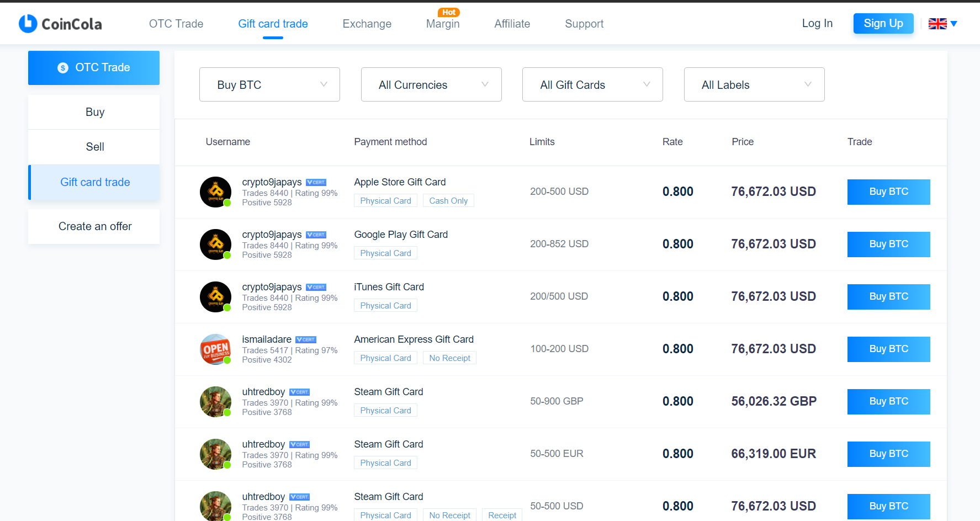
Task: Click Create an offer
Action: point(94,226)
